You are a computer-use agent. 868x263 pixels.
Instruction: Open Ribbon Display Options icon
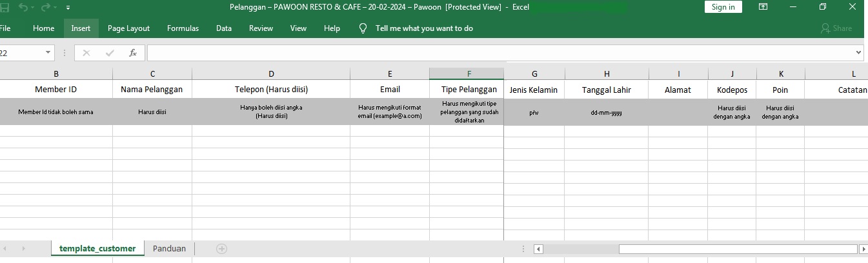763,7
